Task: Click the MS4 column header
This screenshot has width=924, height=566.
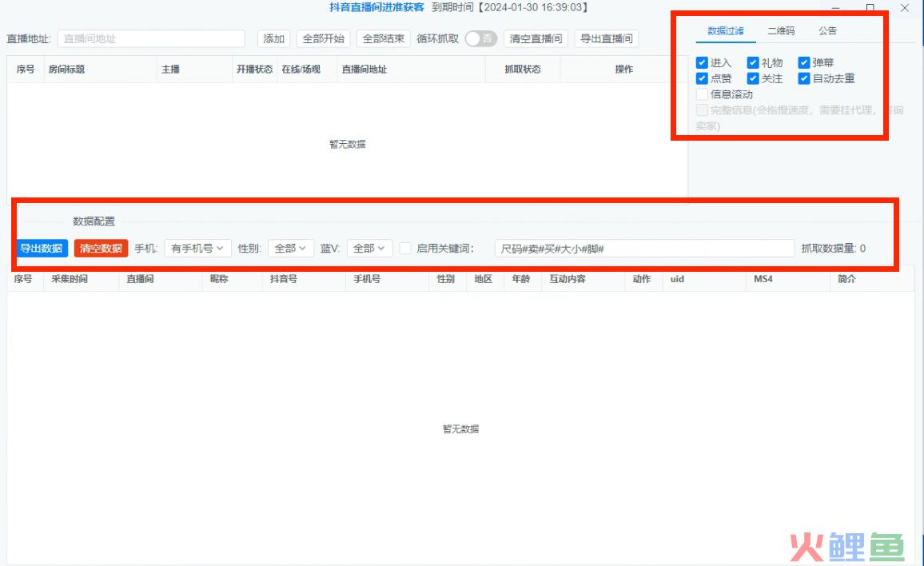Action: [x=763, y=279]
